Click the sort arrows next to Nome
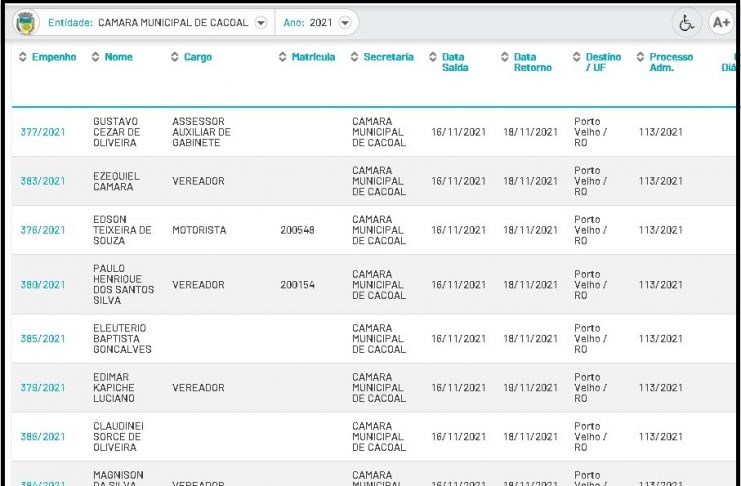This screenshot has width=741, height=486. coord(96,58)
